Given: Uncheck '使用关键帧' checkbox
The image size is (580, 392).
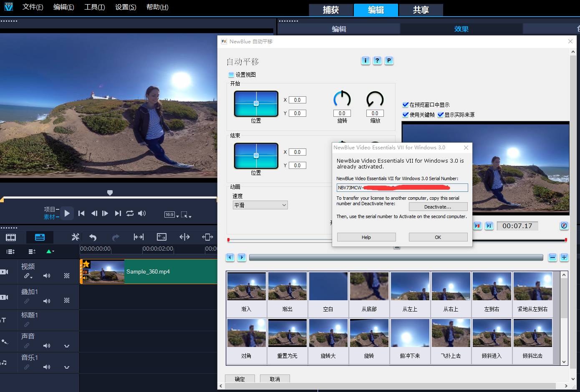Looking at the screenshot, I should 406,115.
